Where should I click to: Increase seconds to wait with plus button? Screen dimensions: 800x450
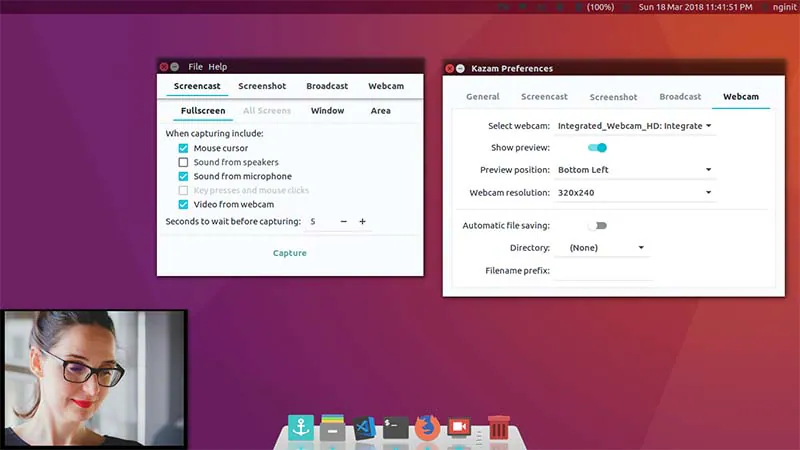[x=362, y=221]
